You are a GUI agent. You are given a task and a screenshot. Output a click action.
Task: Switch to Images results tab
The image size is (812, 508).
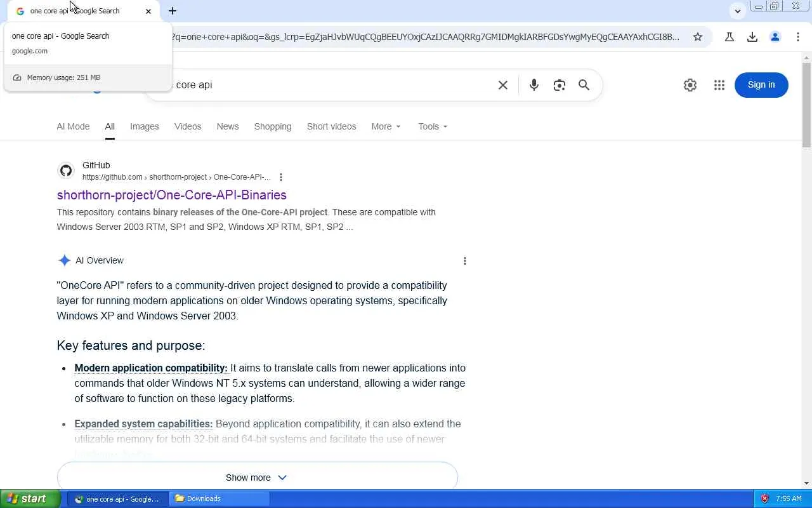[145, 126]
